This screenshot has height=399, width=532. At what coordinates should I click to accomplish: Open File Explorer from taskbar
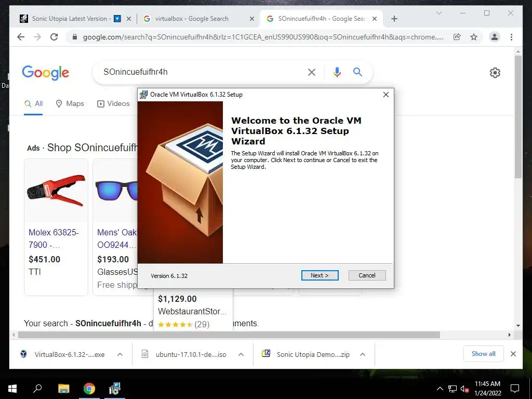63,389
